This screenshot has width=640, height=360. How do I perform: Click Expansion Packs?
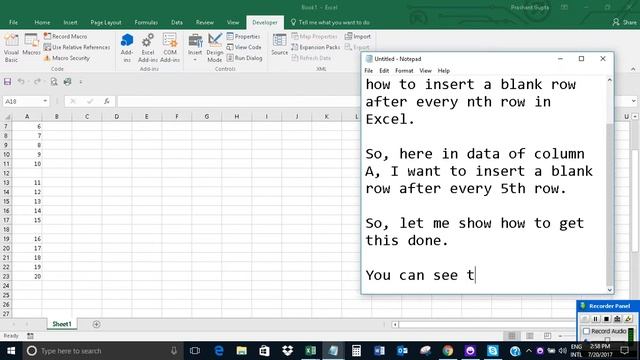[x=316, y=47]
